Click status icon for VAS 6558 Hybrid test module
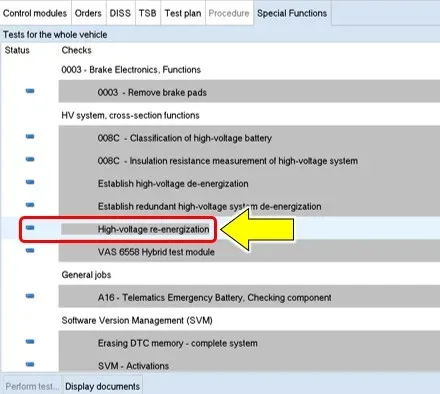Screen dimensions: 440x394 (x=30, y=250)
